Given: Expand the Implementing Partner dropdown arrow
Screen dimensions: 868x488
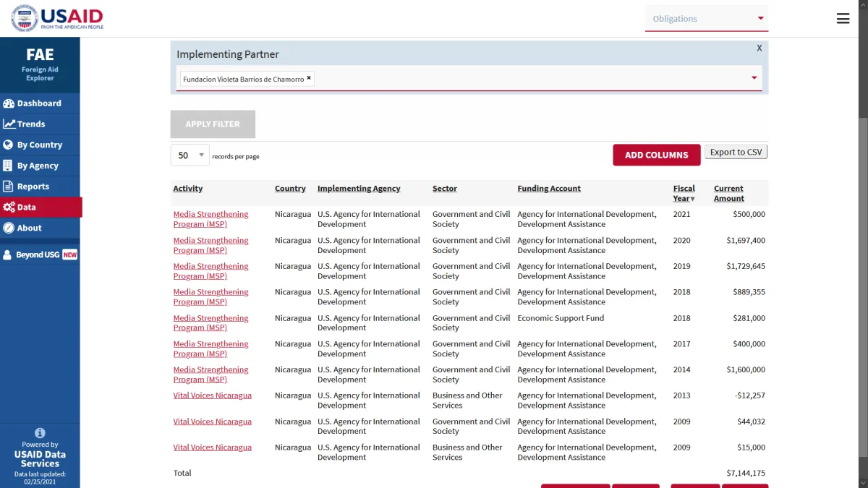Looking at the screenshot, I should (754, 78).
